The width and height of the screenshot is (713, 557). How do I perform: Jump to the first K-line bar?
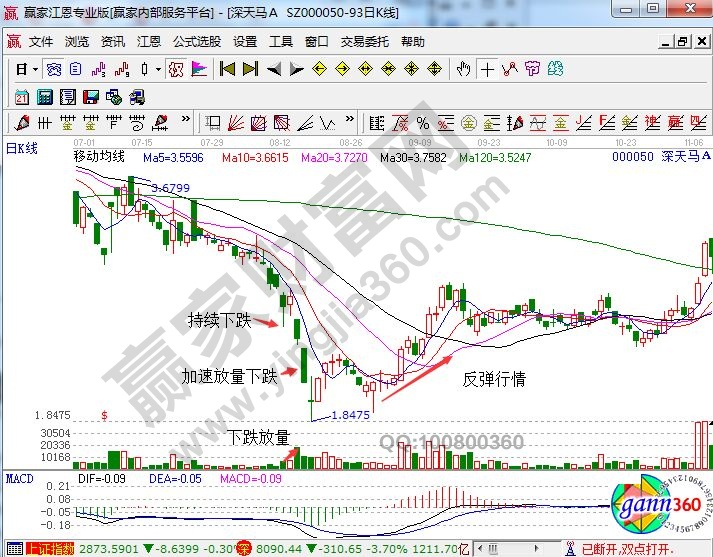[x=227, y=69]
